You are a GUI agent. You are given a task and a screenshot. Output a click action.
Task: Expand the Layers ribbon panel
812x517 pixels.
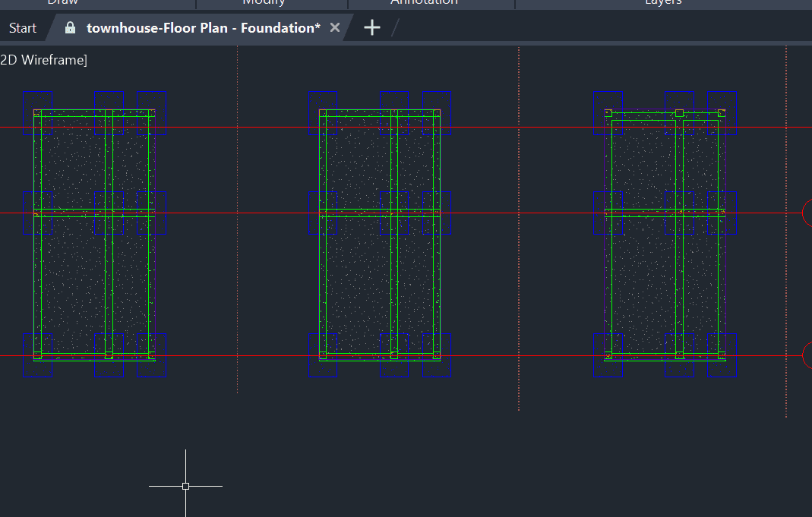point(663,2)
